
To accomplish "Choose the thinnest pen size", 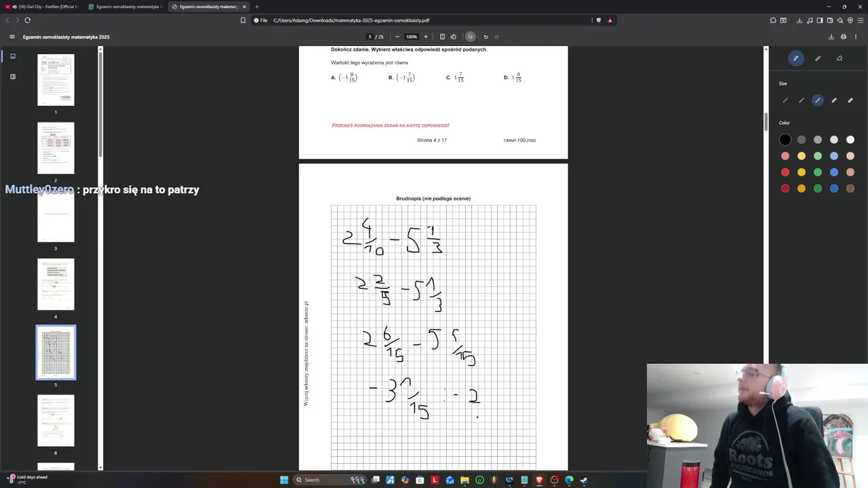I will (785, 100).
